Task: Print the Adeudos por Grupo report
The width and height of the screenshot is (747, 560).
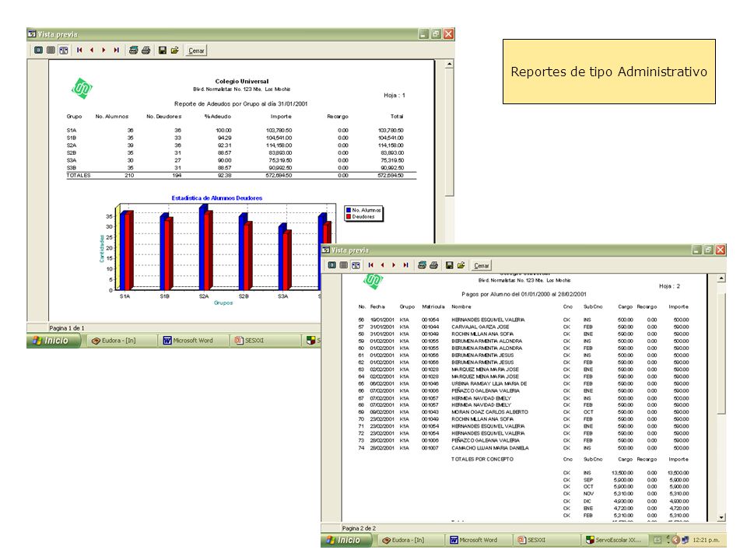Action: point(146,50)
